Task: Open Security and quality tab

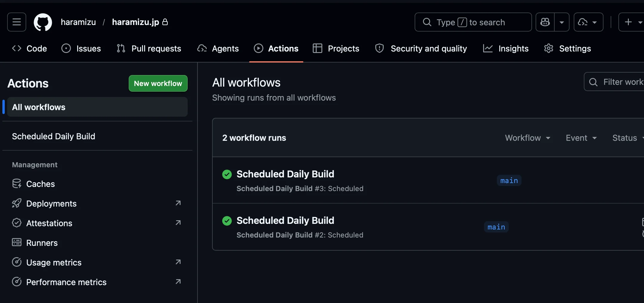Action: [421, 49]
